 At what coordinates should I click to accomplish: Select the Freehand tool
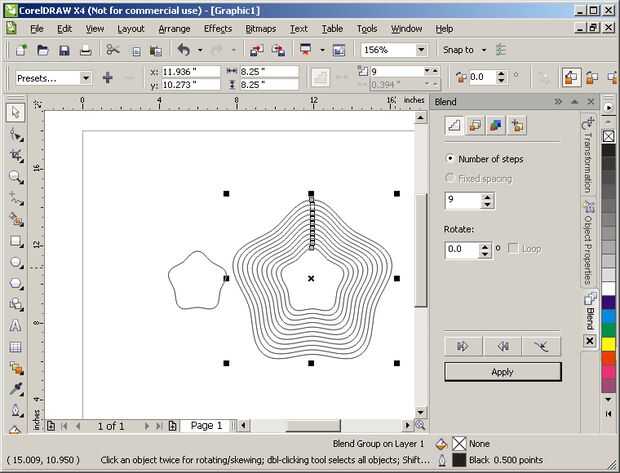tap(16, 199)
